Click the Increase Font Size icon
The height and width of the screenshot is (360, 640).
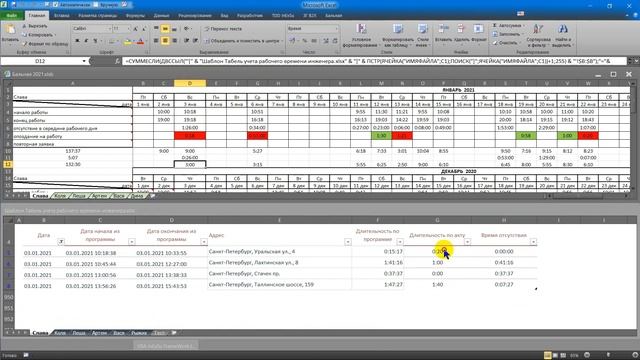[x=136, y=29]
